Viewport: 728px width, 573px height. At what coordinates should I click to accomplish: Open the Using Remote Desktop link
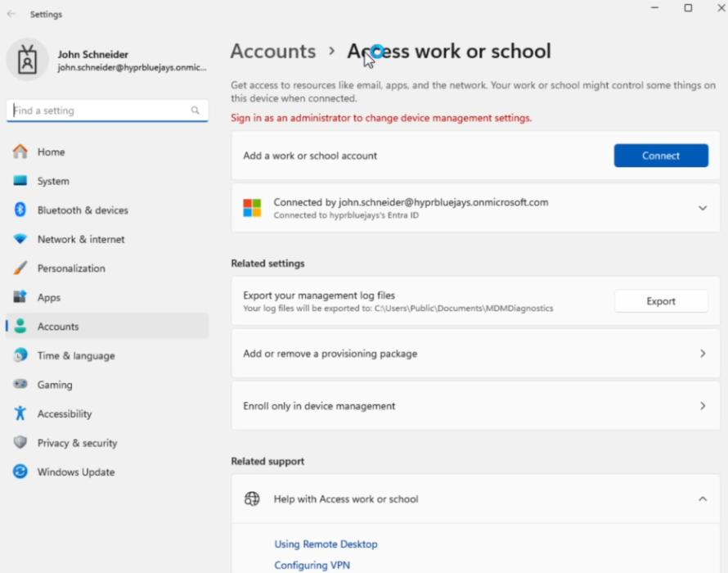pos(326,544)
